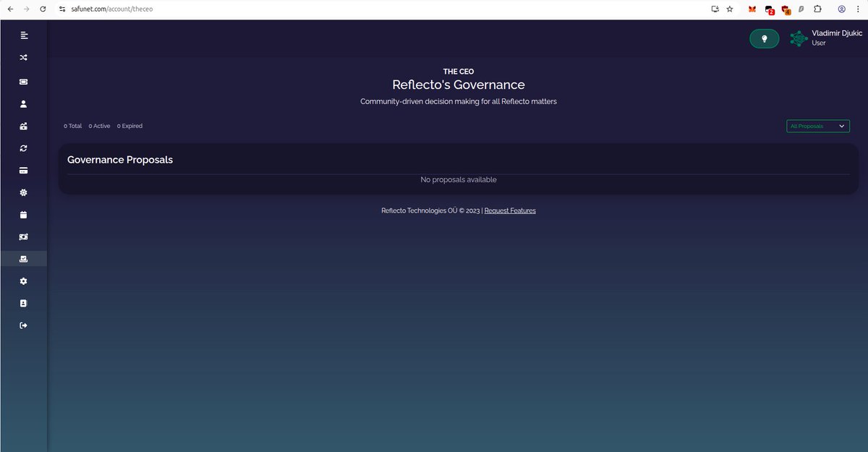The height and width of the screenshot is (452, 868).
Task: Open the shuffle/swap arrows sidebar icon
Action: tap(24, 57)
